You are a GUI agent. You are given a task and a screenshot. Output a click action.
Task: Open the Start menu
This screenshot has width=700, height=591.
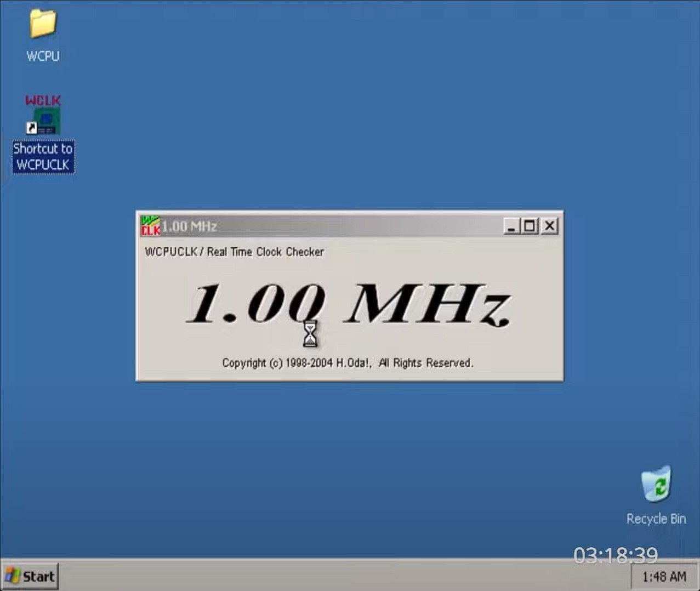click(30, 576)
